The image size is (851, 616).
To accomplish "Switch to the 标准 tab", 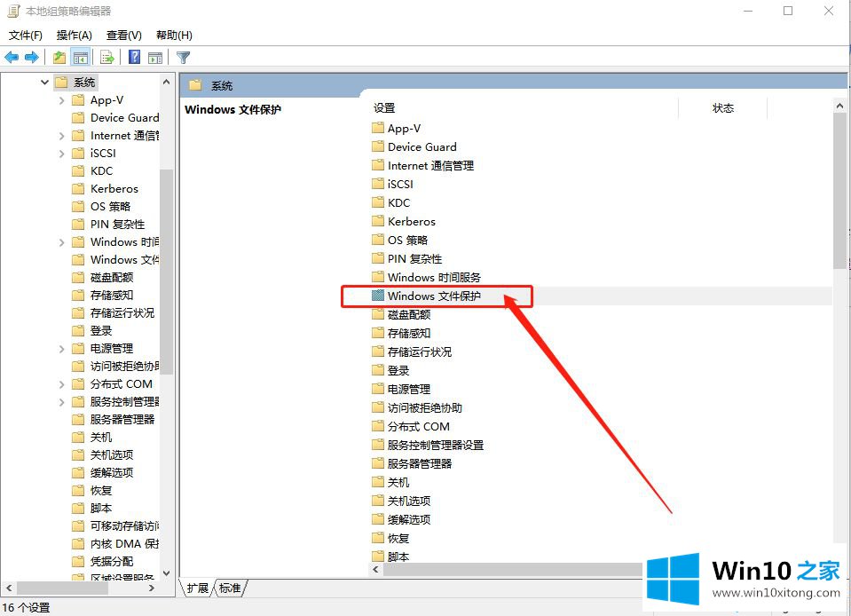I will coord(230,588).
